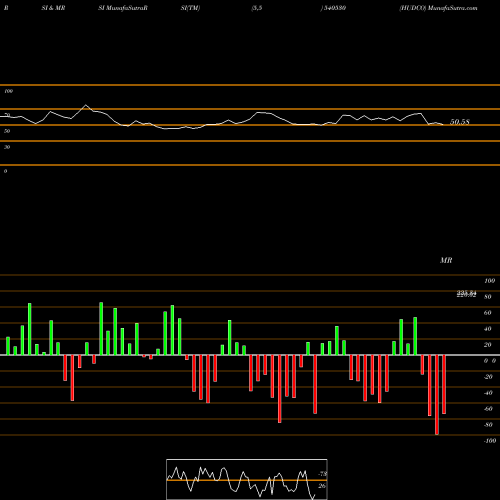Click the lowest red MR bar

point(437,395)
